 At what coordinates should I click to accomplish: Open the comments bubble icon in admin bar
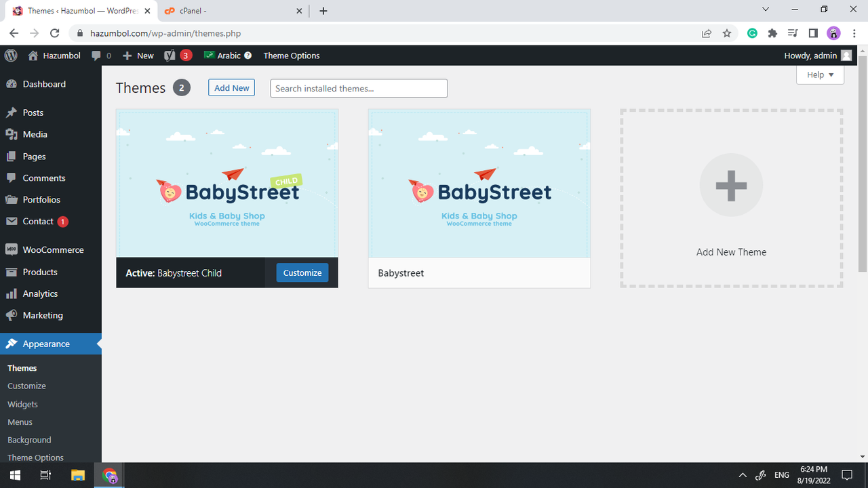[x=96, y=56]
